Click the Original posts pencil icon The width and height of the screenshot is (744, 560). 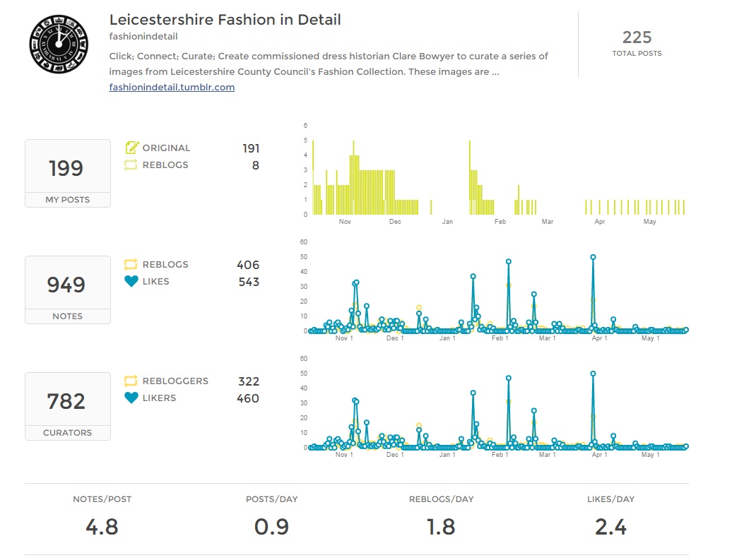131,148
